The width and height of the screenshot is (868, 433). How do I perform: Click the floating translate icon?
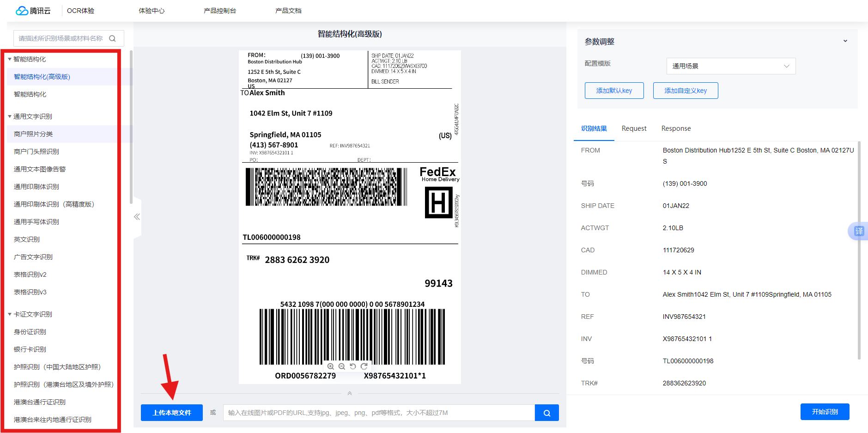point(858,231)
